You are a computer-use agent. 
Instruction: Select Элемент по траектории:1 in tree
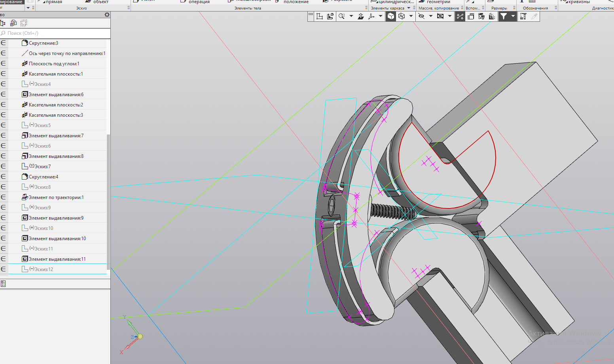56,197
